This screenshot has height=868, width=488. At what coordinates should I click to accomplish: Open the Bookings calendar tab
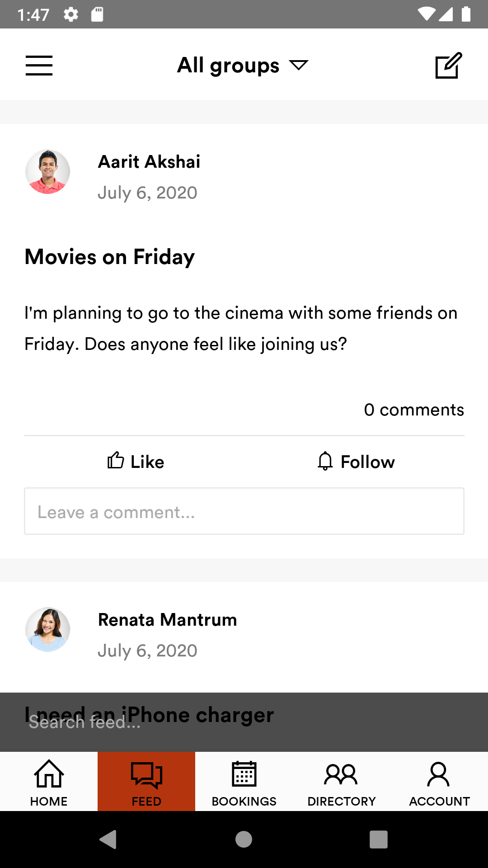[x=244, y=782]
